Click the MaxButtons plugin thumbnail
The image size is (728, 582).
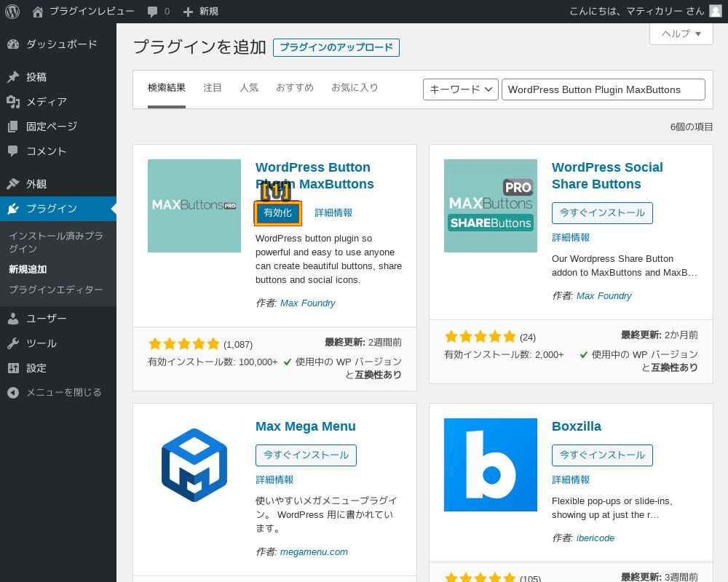pos(194,206)
